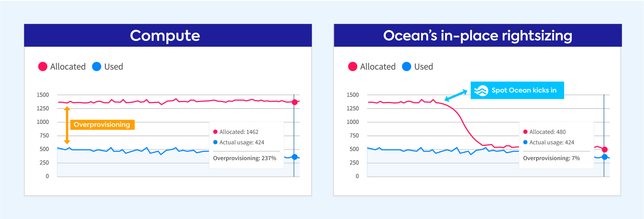Select the Ocean's in-place rightsizing header
The image size is (644, 219).
click(477, 36)
